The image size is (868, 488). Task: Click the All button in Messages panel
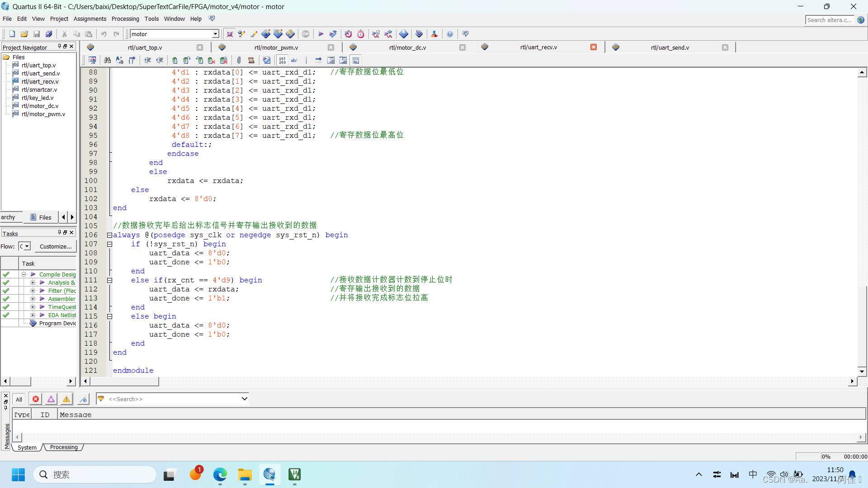point(19,399)
